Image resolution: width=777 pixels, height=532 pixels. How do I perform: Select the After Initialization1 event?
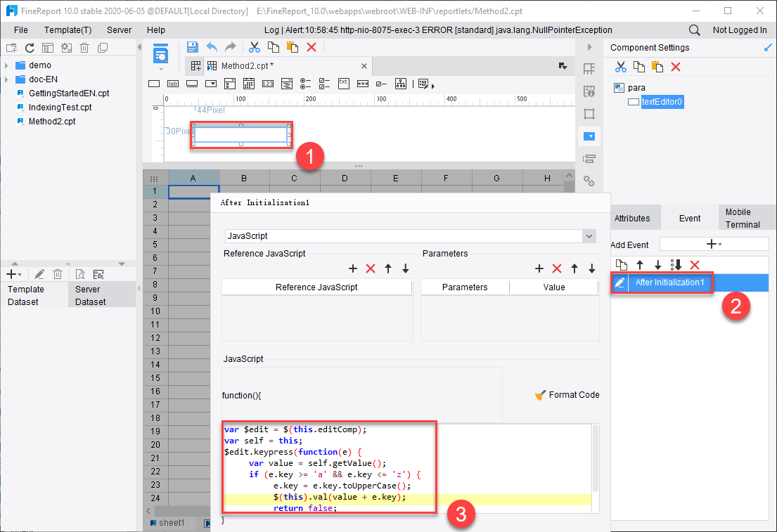point(669,283)
